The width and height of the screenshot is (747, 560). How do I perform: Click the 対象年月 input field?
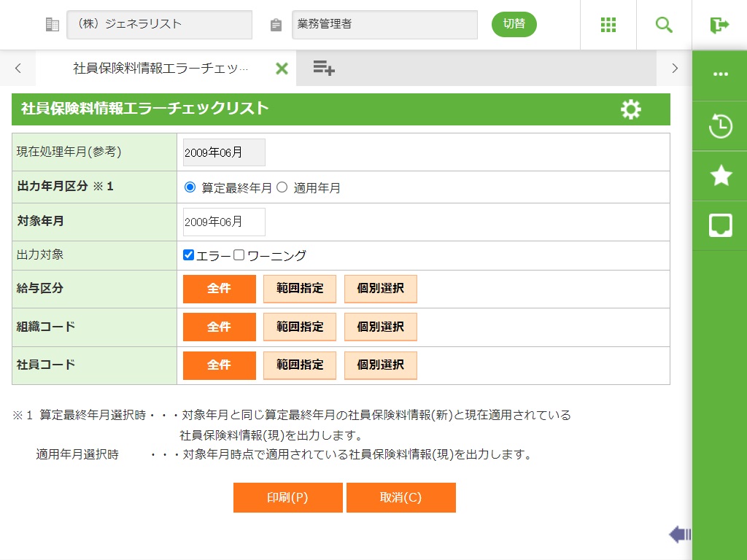coord(224,222)
